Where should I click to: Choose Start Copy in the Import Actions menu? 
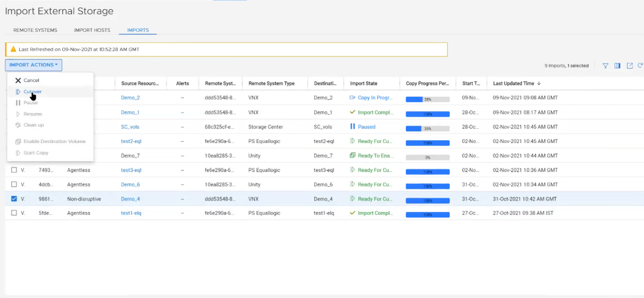(x=50, y=153)
